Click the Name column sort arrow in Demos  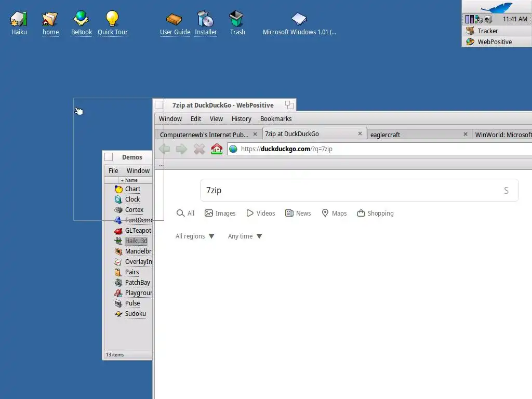(x=122, y=180)
